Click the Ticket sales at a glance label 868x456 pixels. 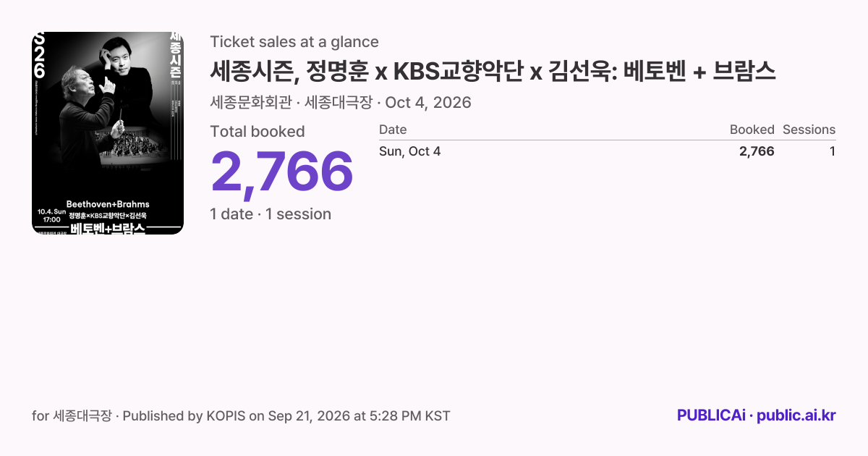click(294, 42)
